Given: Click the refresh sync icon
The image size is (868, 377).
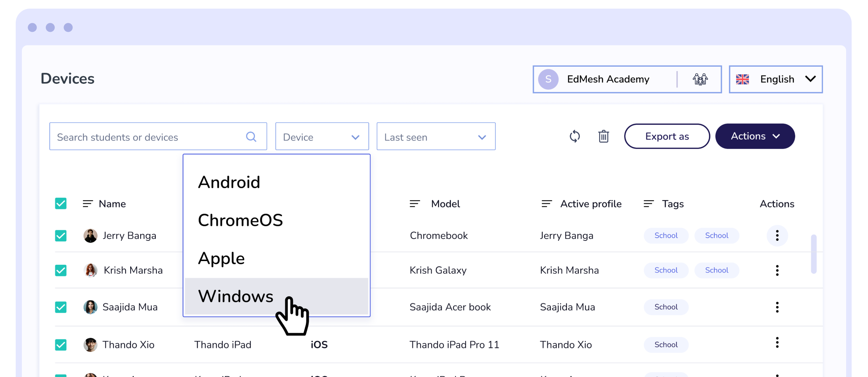Looking at the screenshot, I should click(x=575, y=136).
